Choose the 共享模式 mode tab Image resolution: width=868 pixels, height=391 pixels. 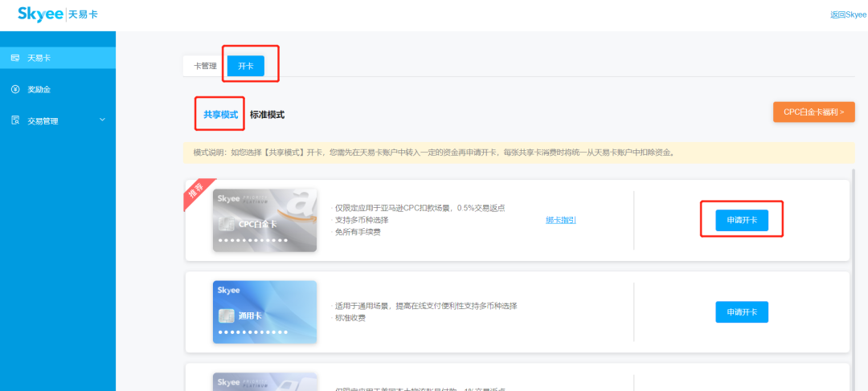(220, 115)
